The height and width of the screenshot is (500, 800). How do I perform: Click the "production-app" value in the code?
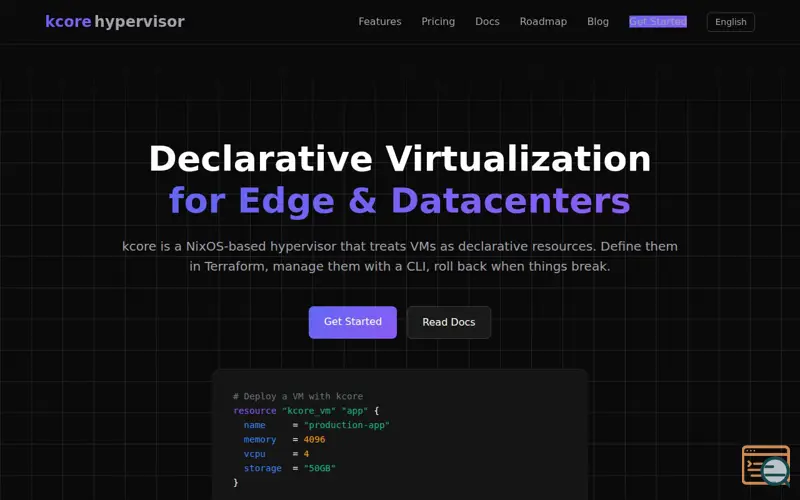click(346, 425)
